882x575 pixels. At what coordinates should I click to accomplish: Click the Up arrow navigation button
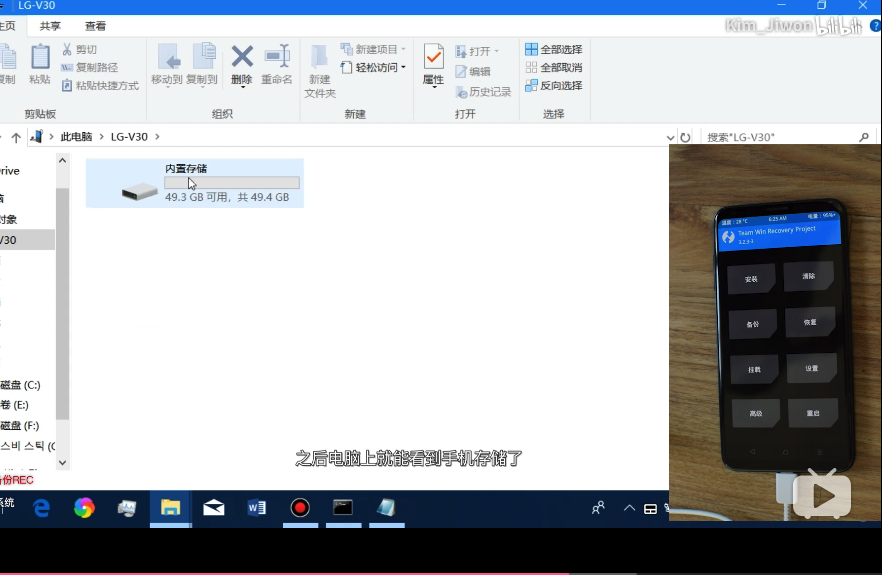click(x=16, y=137)
